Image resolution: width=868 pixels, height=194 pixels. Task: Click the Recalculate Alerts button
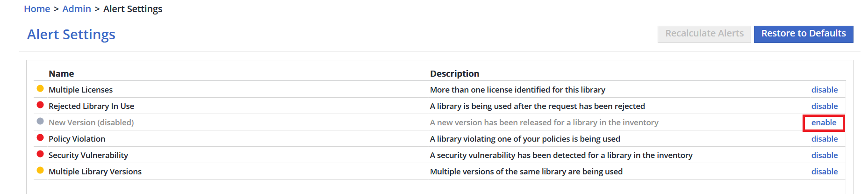704,34
